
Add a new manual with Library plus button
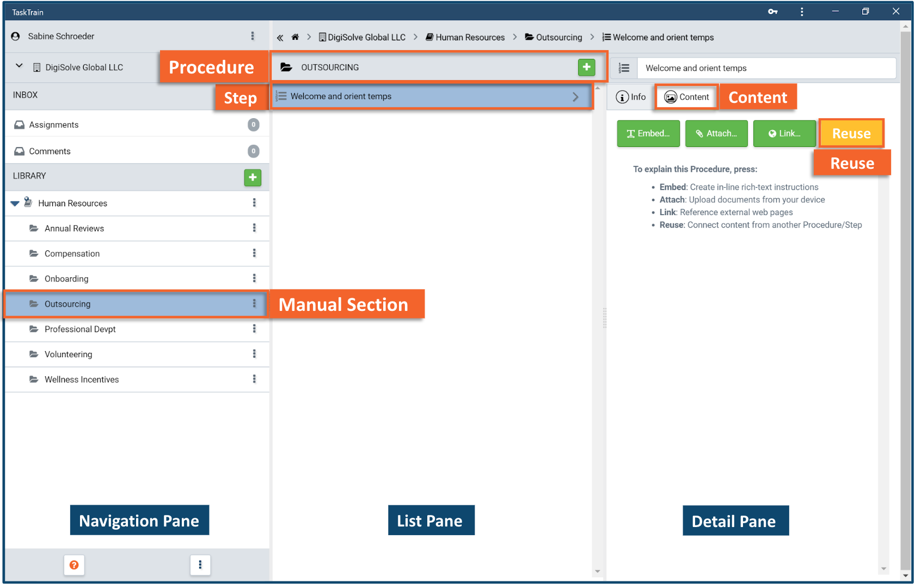click(x=253, y=177)
